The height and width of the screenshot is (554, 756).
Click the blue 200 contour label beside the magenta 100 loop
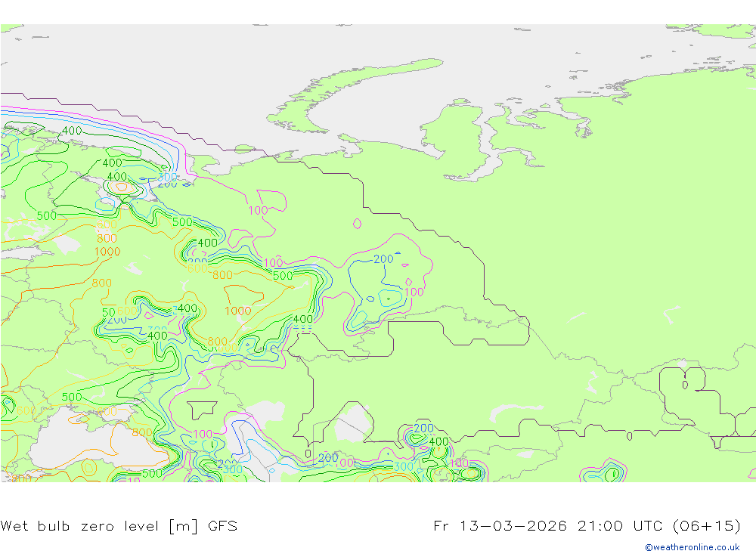click(x=384, y=259)
